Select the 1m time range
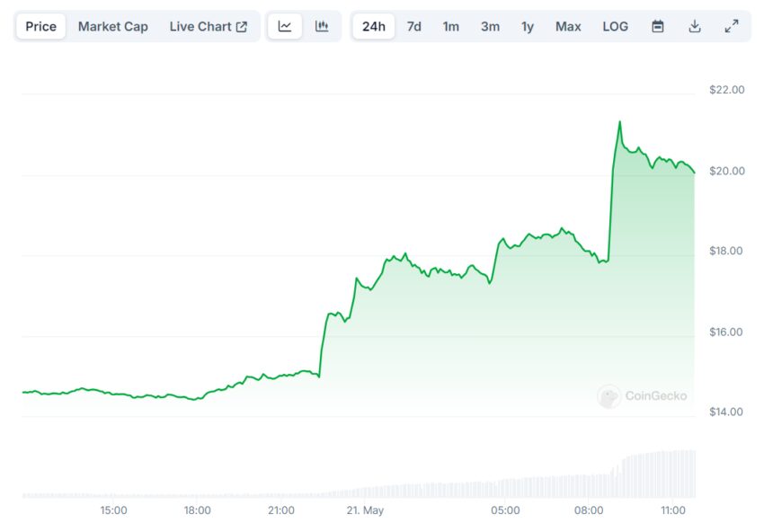764x532 pixels. pyautogui.click(x=450, y=26)
